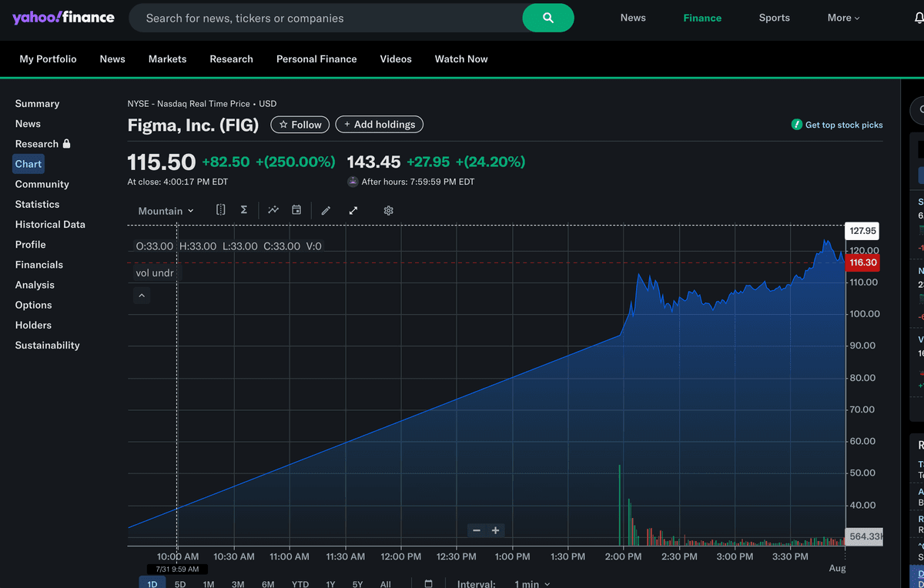
Task: Open News in the left sidebar
Action: point(28,123)
